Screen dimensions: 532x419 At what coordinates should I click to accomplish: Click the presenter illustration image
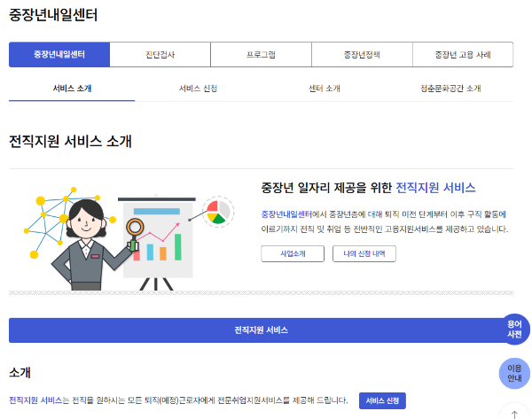point(130,238)
